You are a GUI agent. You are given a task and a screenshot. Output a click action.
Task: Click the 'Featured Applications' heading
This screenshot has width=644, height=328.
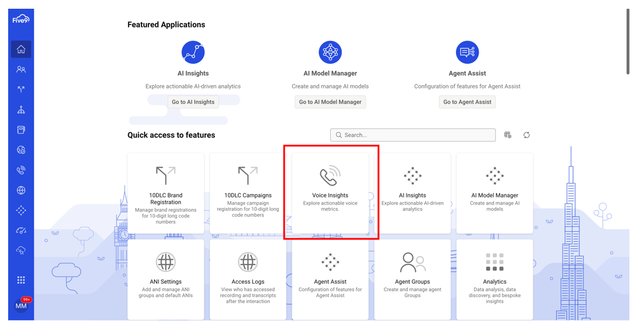pos(167,24)
